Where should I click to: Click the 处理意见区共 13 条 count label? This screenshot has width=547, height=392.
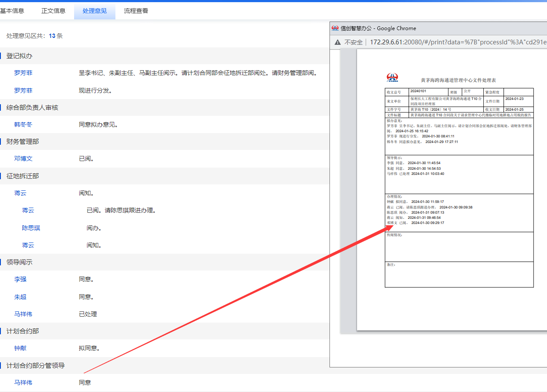pyautogui.click(x=34, y=36)
